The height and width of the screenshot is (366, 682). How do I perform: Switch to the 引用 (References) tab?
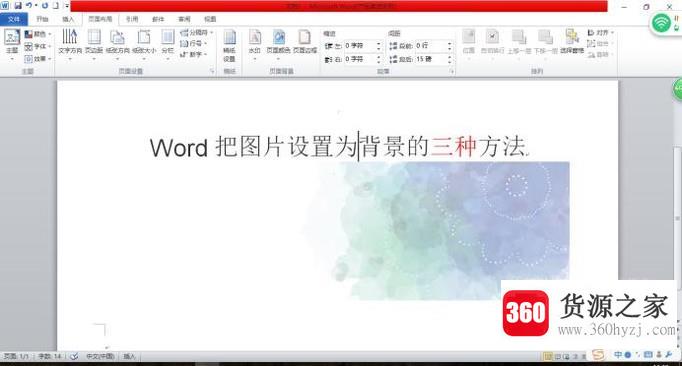132,19
